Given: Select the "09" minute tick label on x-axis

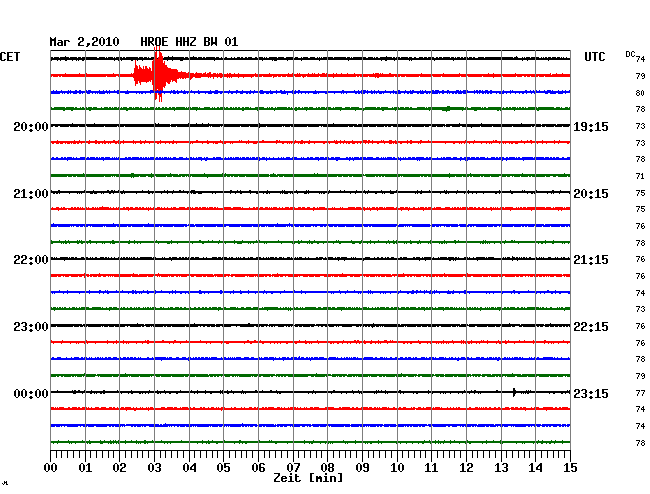Looking at the screenshot, I should [362, 467].
